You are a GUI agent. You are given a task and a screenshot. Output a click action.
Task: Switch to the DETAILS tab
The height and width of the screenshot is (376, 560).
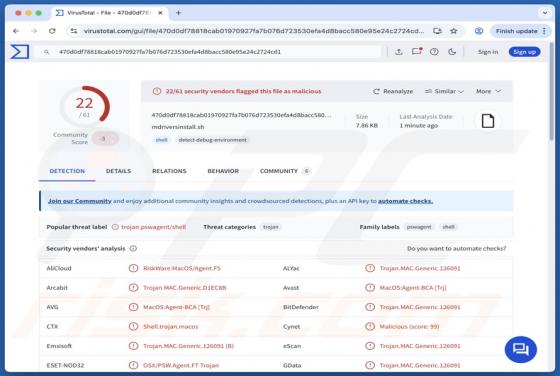click(119, 171)
